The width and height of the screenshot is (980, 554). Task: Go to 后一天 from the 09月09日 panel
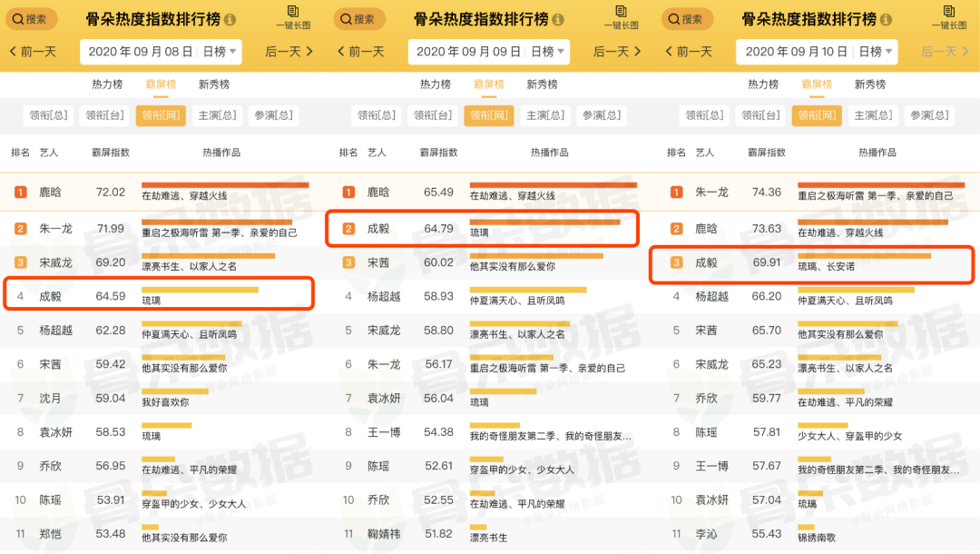[x=618, y=51]
